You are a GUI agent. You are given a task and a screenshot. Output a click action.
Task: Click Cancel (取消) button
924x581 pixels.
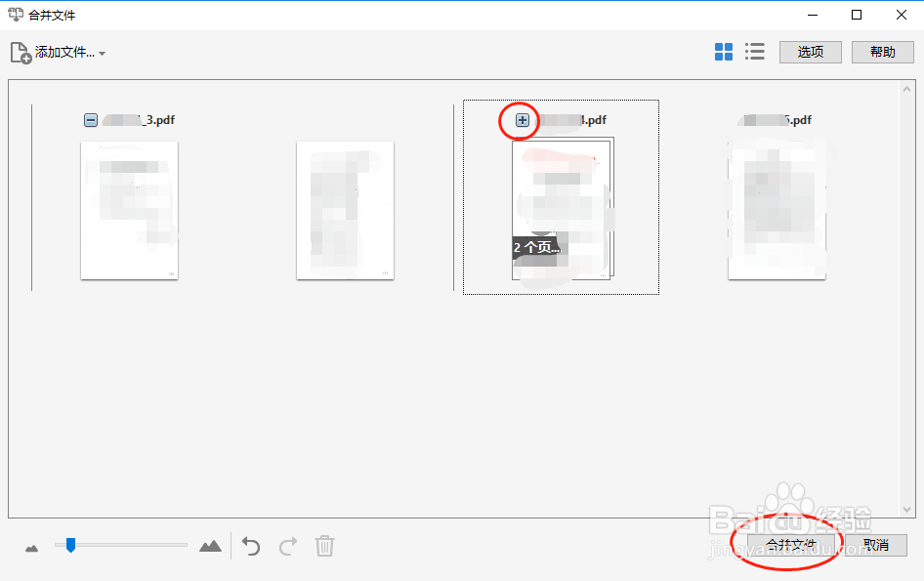[876, 545]
